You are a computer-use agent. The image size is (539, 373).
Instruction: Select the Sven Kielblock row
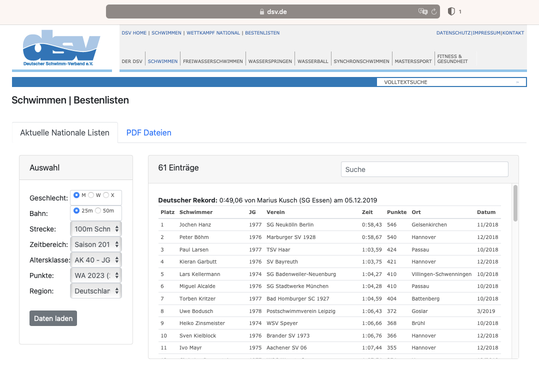point(330,336)
